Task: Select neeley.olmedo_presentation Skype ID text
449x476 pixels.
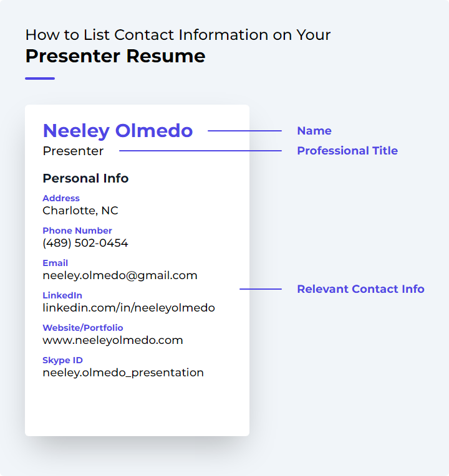Action: click(123, 373)
